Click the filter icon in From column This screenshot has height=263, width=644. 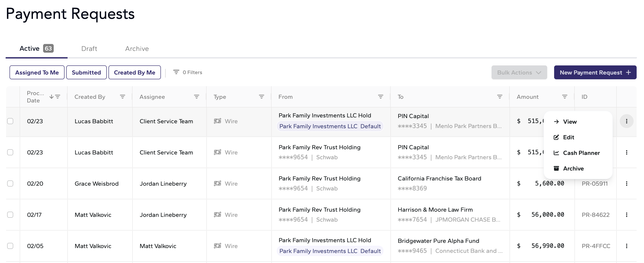pyautogui.click(x=380, y=97)
